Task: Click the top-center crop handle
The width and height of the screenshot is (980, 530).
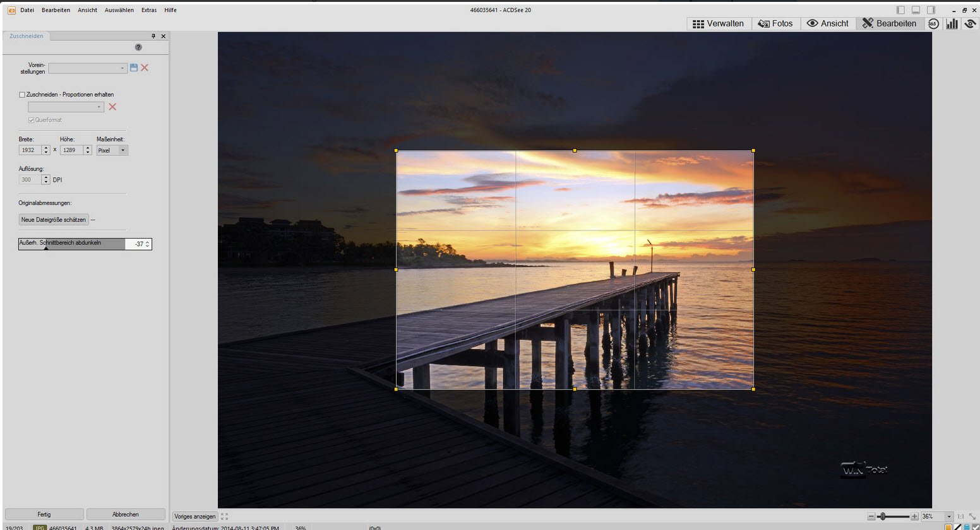Action: [x=575, y=150]
